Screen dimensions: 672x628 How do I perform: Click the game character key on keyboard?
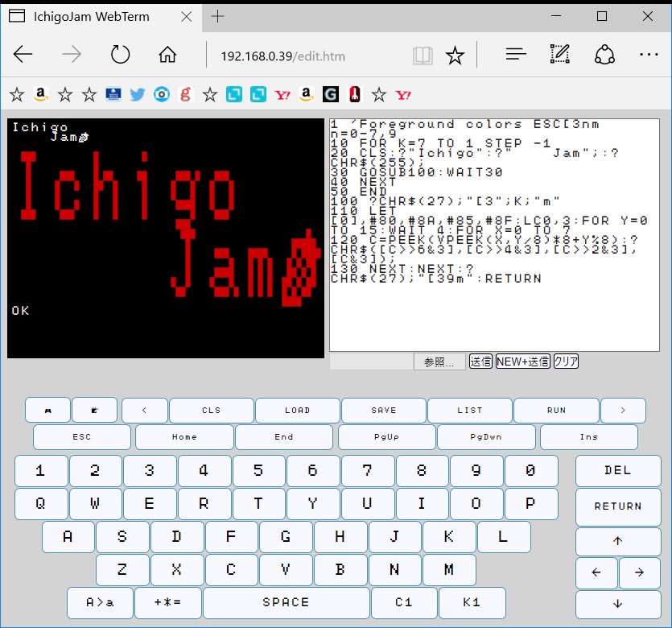tap(47, 411)
